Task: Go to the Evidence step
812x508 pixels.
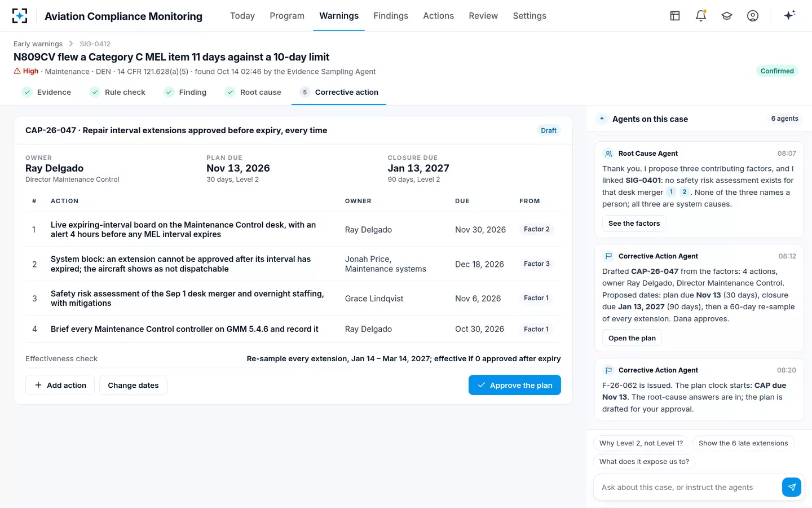Action: [x=47, y=92]
